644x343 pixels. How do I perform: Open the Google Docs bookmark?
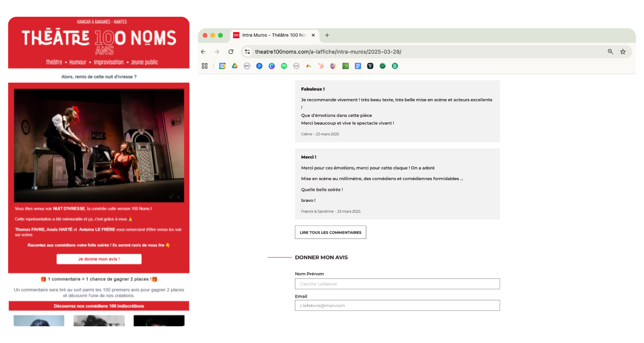click(x=358, y=66)
